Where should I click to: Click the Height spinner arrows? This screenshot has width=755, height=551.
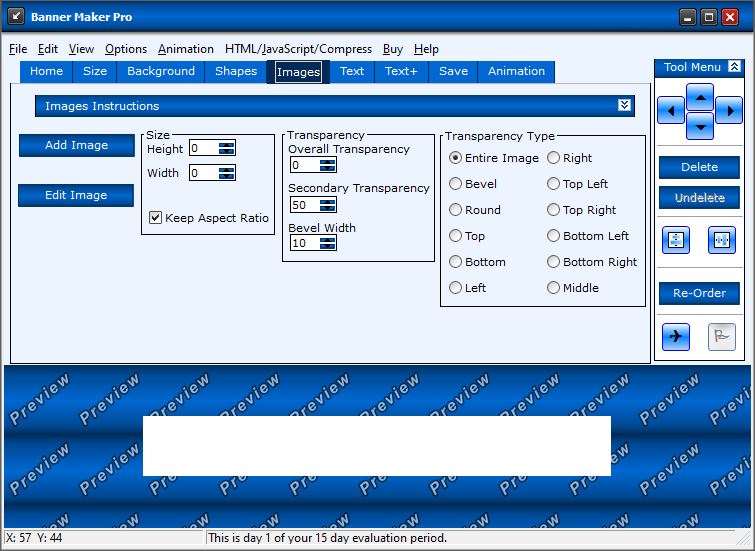click(226, 148)
